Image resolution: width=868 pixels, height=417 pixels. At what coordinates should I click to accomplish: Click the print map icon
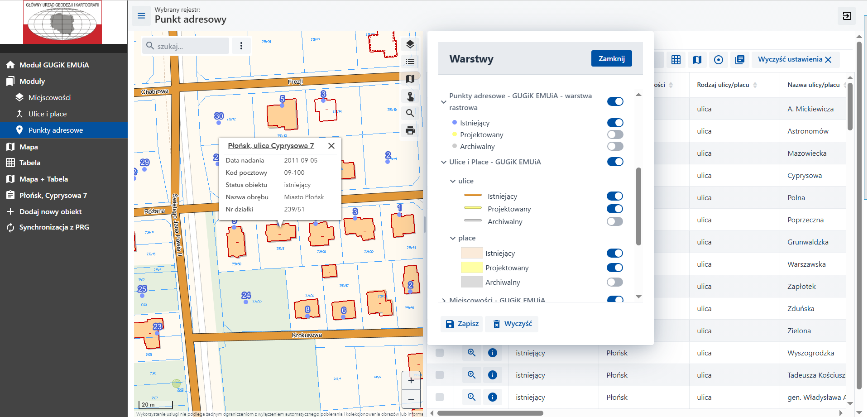click(x=410, y=131)
